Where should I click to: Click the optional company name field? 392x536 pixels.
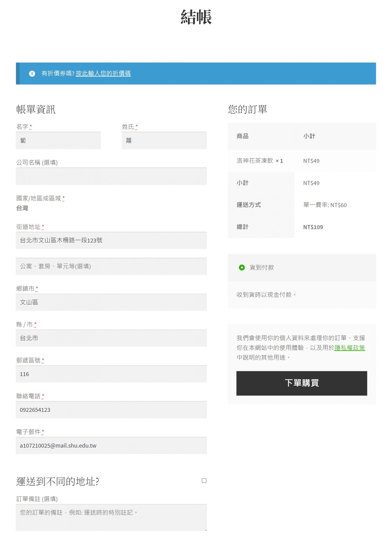(111, 176)
